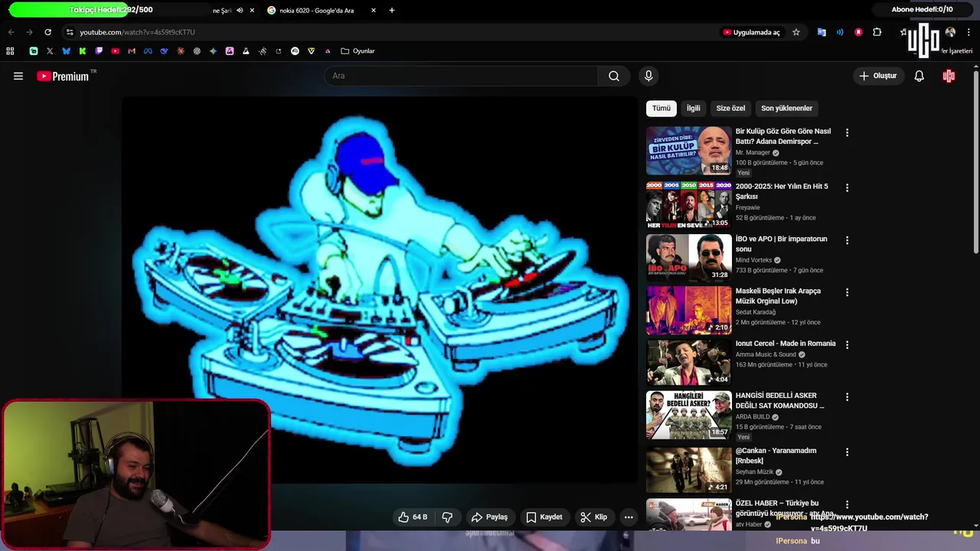Open the apps grid in bookmarks bar
Viewport: 980px width, 551px height.
point(10,51)
